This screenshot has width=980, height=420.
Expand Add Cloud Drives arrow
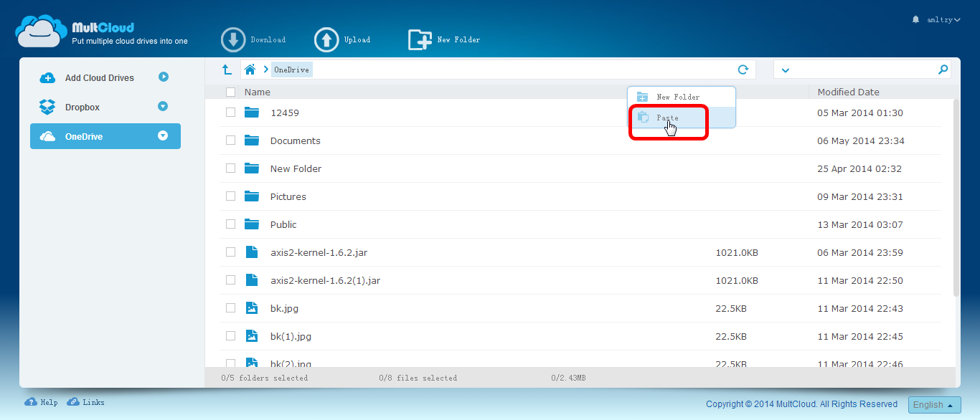[x=164, y=77]
